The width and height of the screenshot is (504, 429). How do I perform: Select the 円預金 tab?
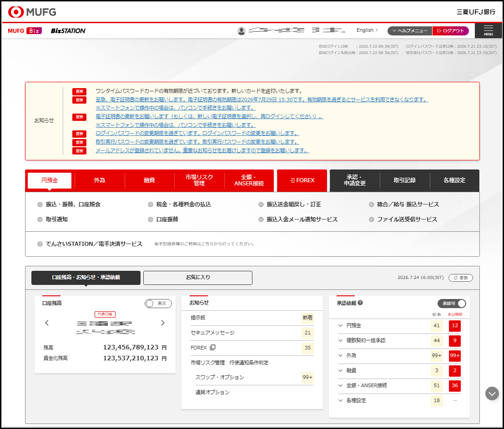[50, 180]
